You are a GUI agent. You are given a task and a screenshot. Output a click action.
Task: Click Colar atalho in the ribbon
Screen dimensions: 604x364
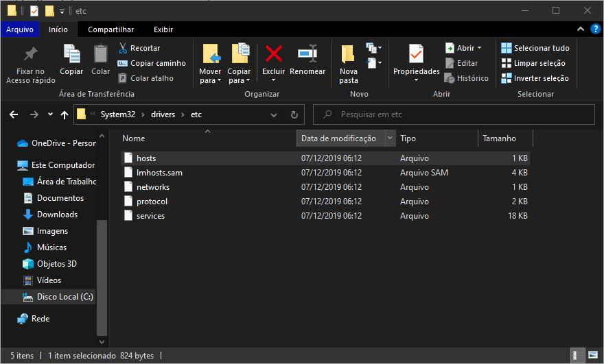pos(146,78)
